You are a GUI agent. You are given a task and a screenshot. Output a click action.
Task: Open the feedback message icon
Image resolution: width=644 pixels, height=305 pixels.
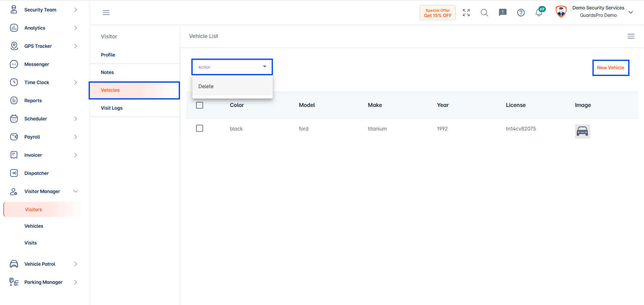tap(503, 13)
